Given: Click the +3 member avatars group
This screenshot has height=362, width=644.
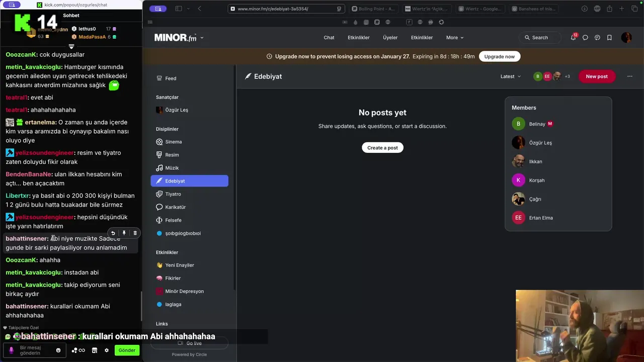Looking at the screenshot, I should pos(552,76).
